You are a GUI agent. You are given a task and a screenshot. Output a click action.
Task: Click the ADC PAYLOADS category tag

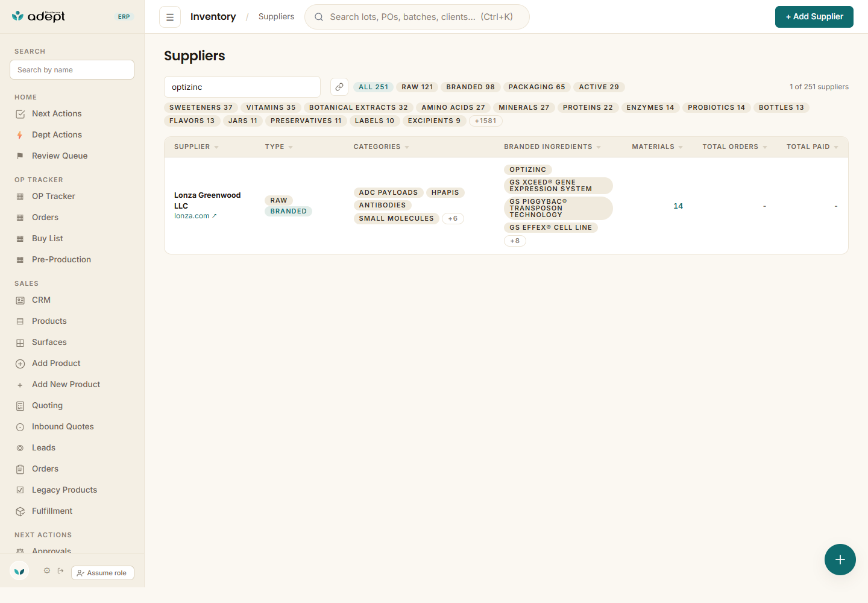click(x=388, y=192)
